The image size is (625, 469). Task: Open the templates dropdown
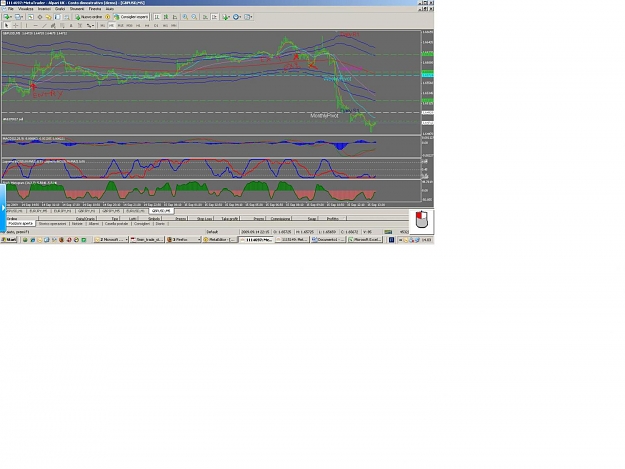(x=248, y=17)
